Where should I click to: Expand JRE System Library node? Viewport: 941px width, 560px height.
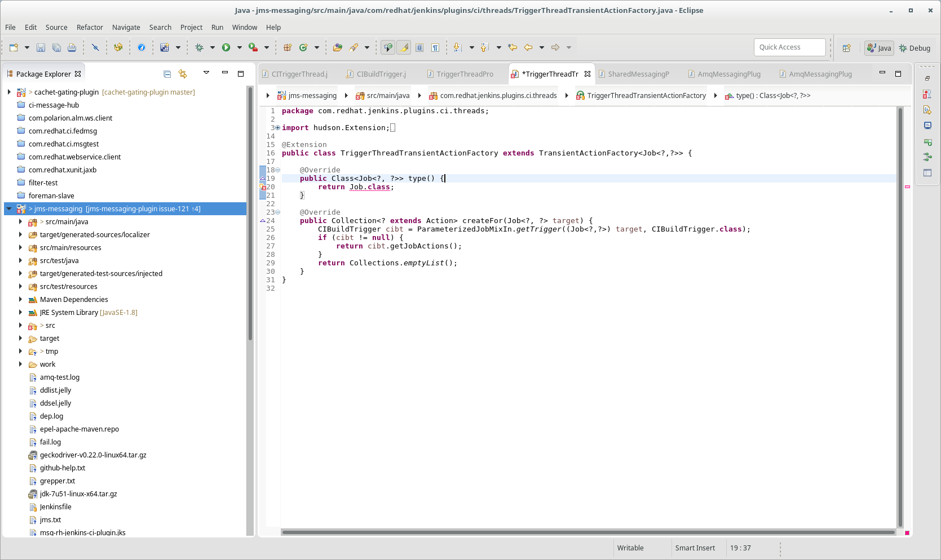20,312
